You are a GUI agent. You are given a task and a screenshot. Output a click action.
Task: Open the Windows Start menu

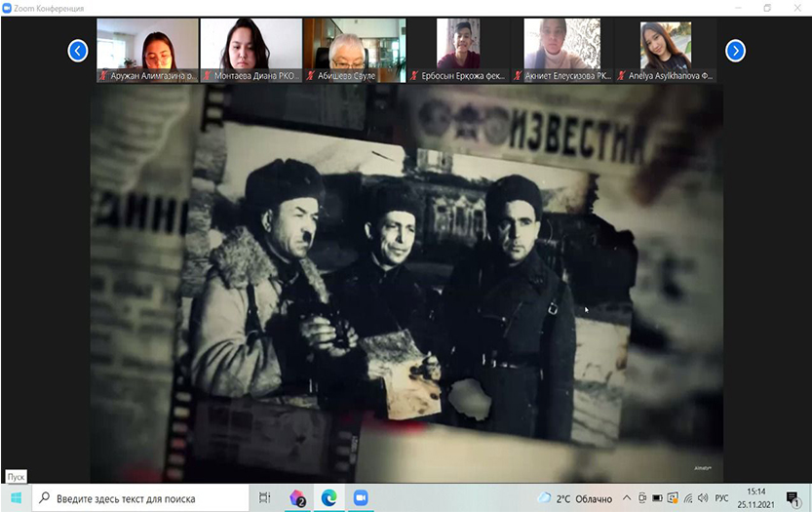[x=16, y=497]
